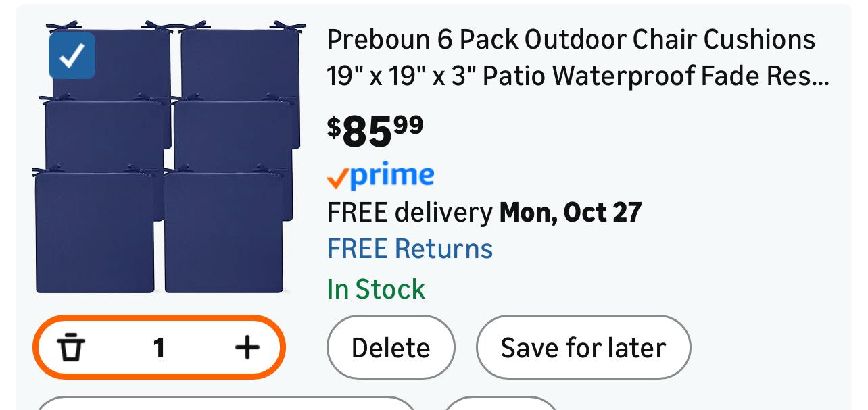
Task: Click the Save for later button
Action: pyautogui.click(x=583, y=348)
